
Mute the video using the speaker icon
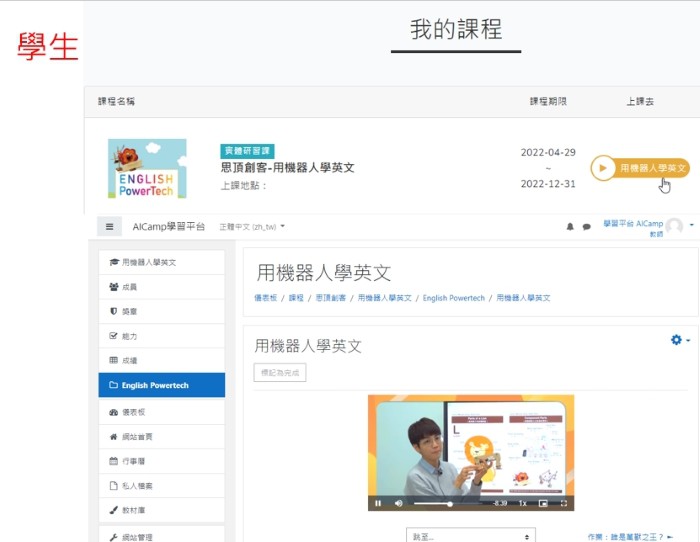pyautogui.click(x=398, y=503)
